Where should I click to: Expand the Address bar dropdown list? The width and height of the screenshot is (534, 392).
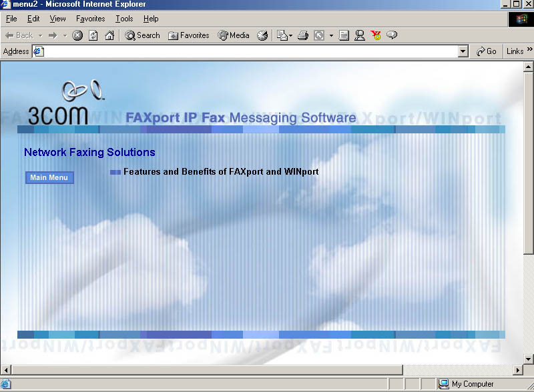pos(463,51)
